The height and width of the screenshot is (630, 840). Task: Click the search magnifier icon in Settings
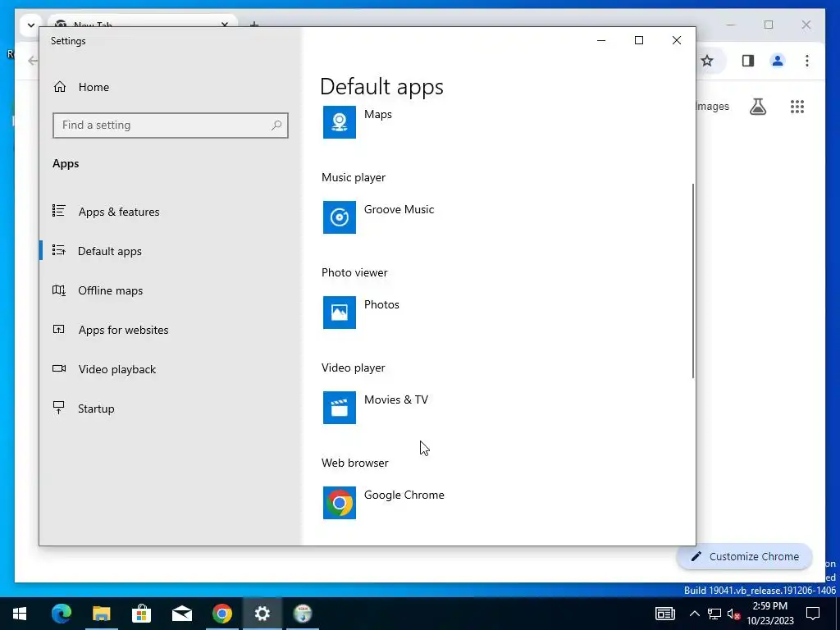276,126
